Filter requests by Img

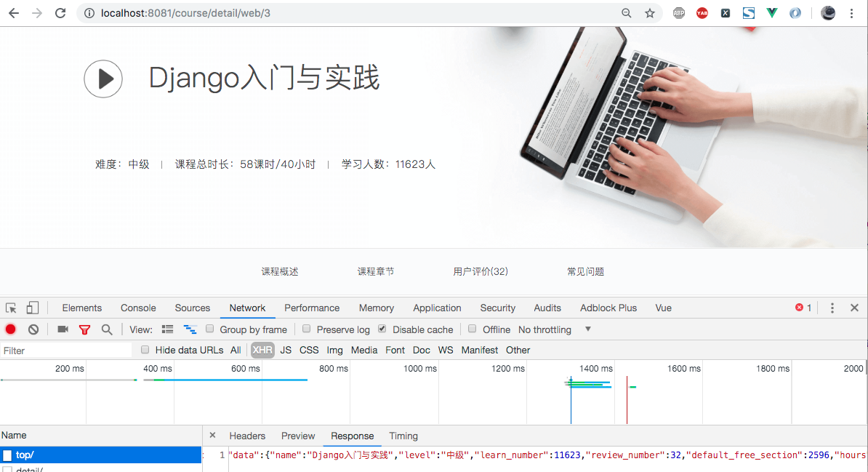335,350
